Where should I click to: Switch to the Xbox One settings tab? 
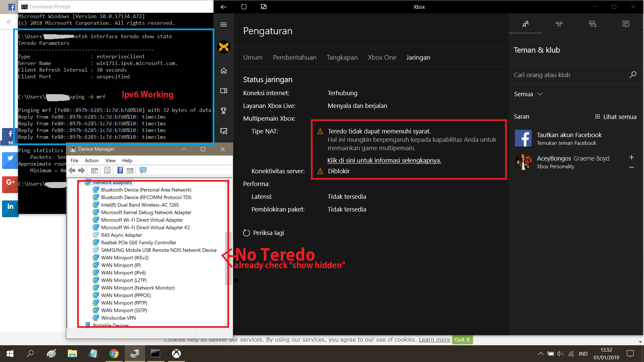point(382,57)
